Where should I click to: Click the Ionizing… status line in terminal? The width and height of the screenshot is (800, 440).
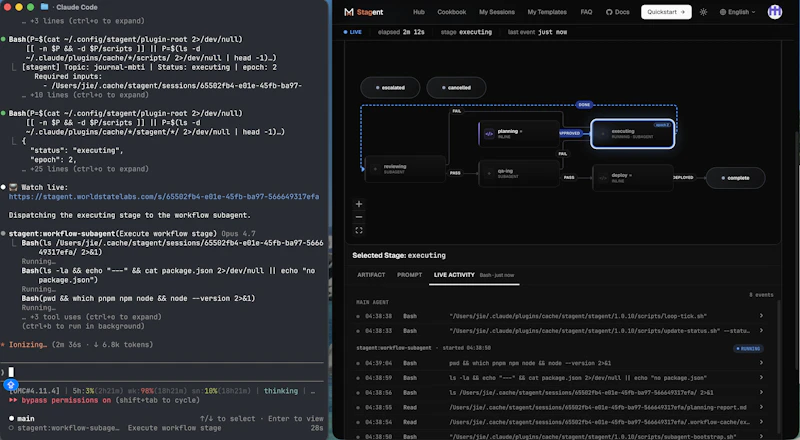tap(28, 345)
